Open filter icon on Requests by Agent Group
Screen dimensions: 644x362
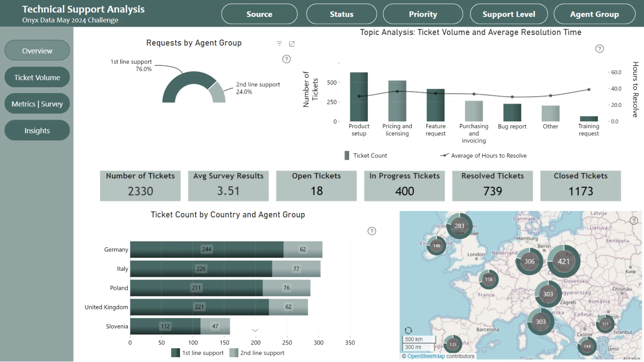point(279,44)
